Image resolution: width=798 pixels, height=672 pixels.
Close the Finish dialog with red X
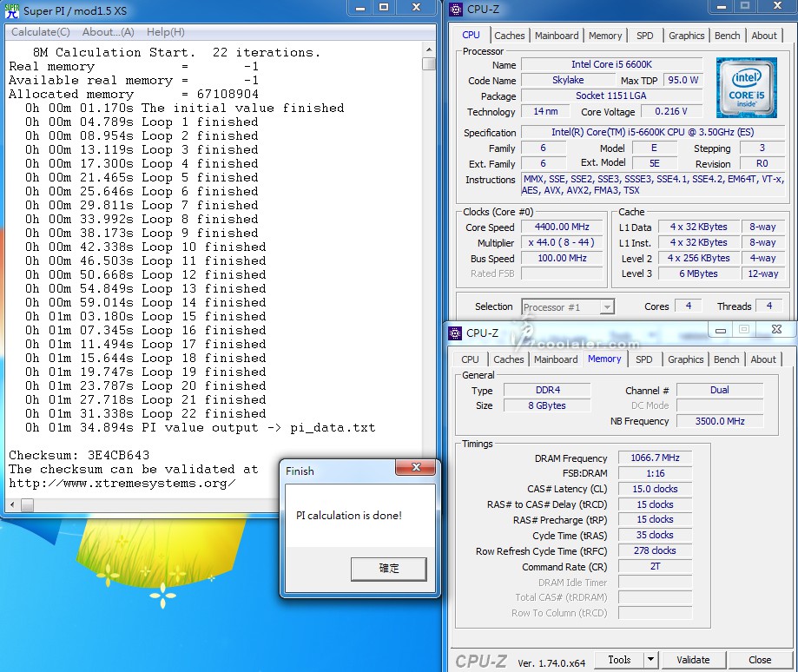[416, 467]
